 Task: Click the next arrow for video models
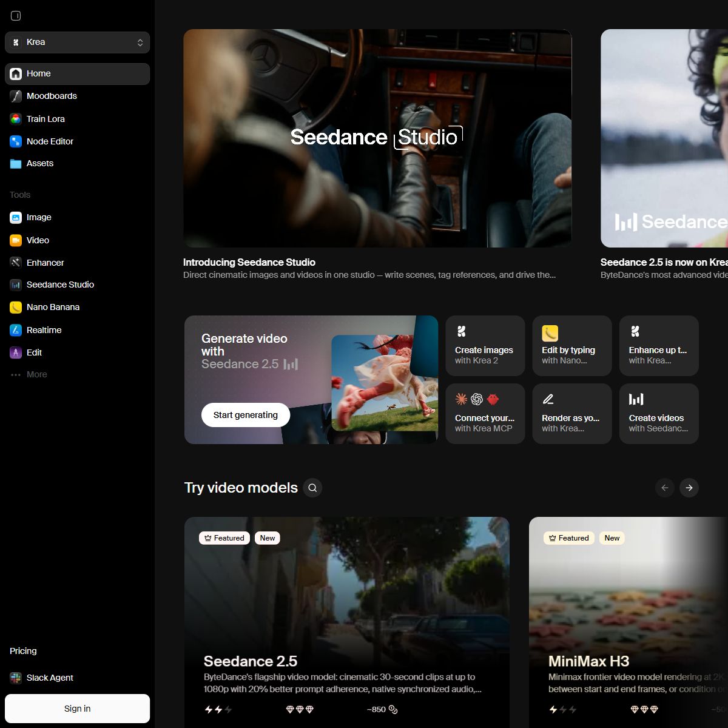pyautogui.click(x=689, y=488)
